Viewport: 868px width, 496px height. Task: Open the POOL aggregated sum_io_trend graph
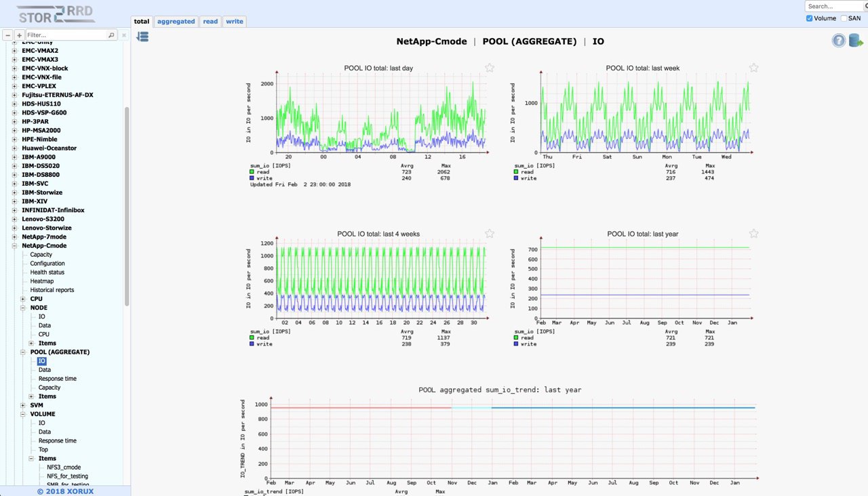[500, 440]
